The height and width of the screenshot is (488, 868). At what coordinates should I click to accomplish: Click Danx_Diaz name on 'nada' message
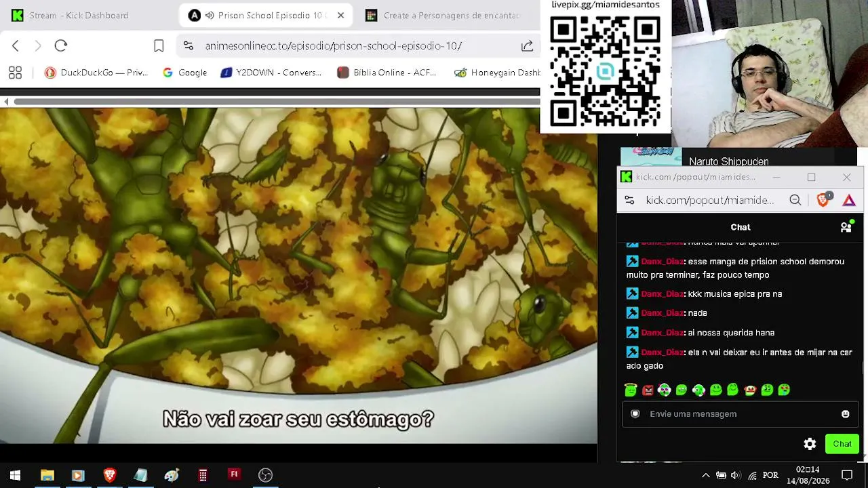point(662,313)
